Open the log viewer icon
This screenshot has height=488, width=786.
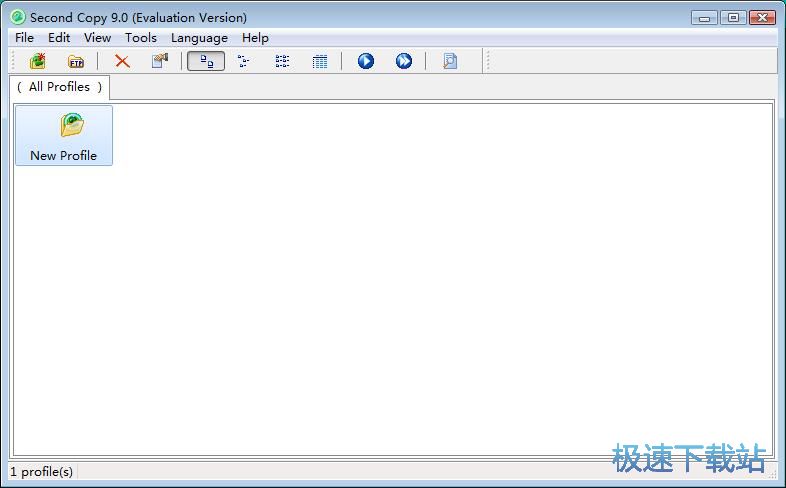click(x=450, y=61)
